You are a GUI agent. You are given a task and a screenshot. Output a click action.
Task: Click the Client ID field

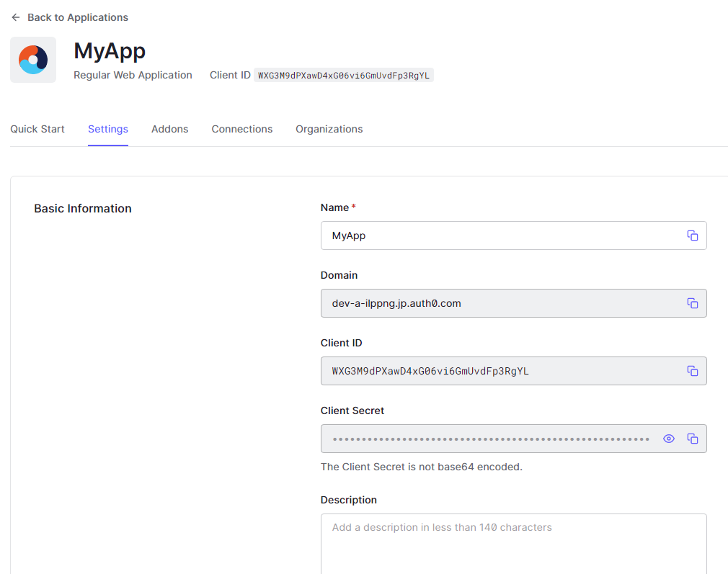[513, 371]
